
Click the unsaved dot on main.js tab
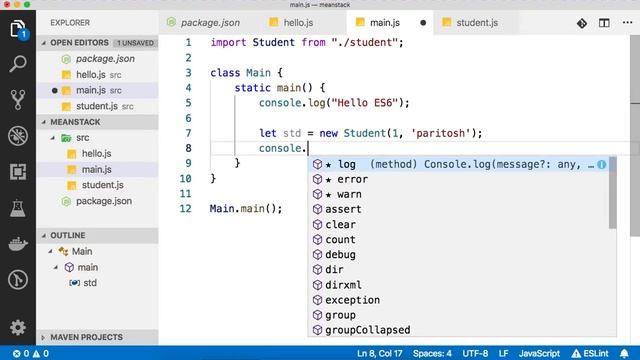(423, 23)
